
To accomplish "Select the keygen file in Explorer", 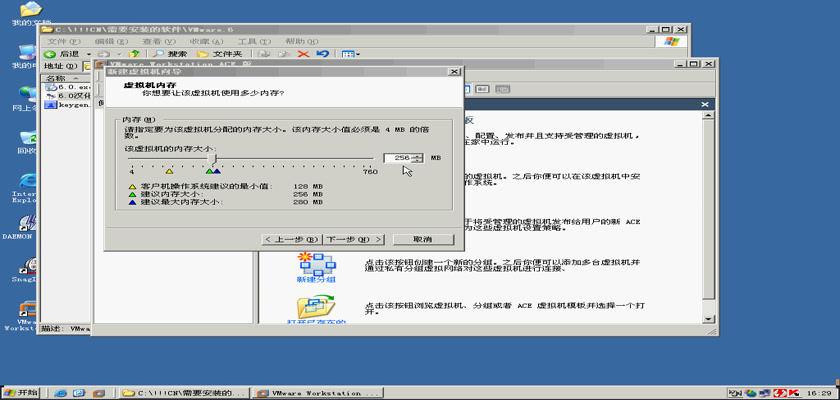I will (x=69, y=105).
